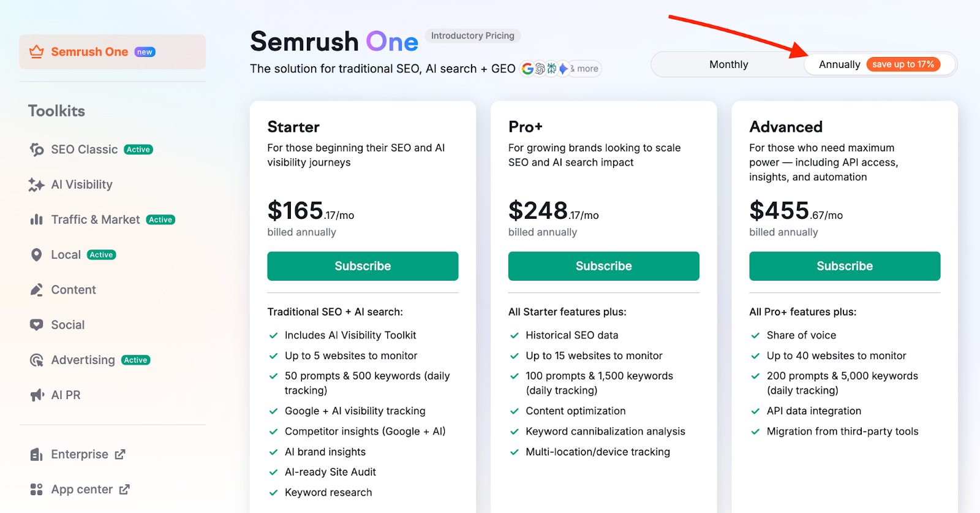Click the AI Visibility sparkles icon

point(37,184)
